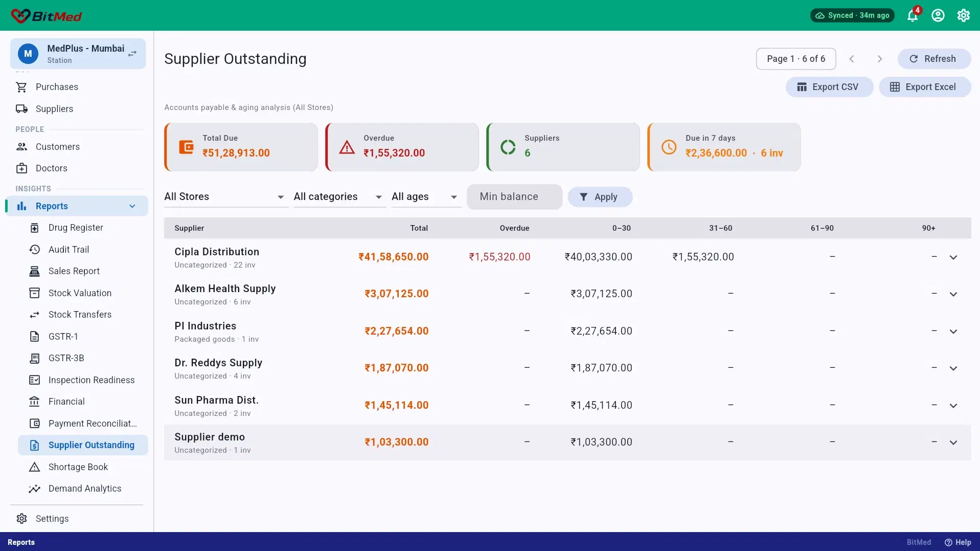Click the Due in 7 days card

724,147
